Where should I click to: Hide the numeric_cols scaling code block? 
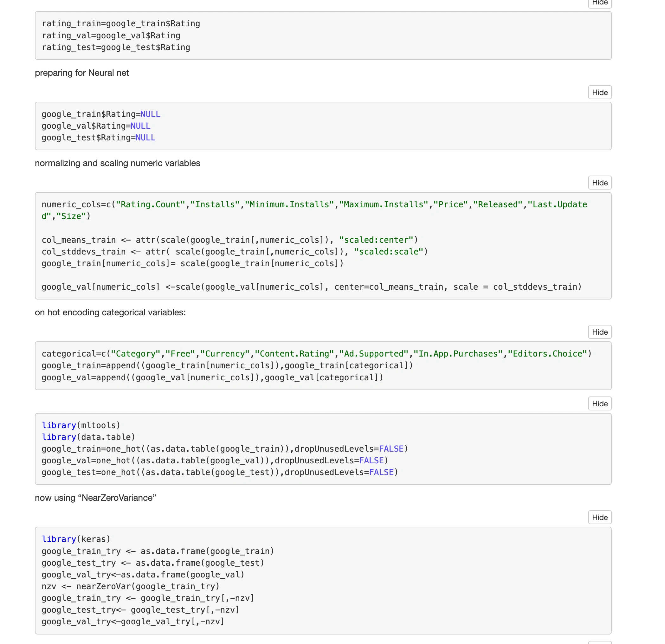pos(599,183)
